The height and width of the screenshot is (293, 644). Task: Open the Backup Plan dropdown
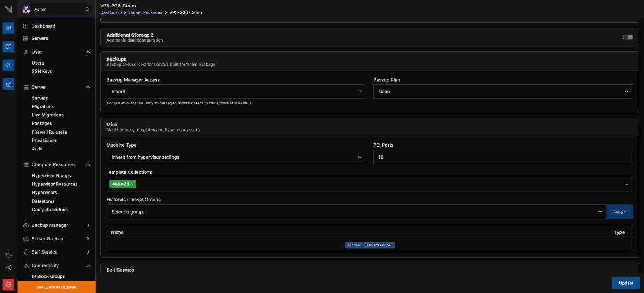[503, 92]
